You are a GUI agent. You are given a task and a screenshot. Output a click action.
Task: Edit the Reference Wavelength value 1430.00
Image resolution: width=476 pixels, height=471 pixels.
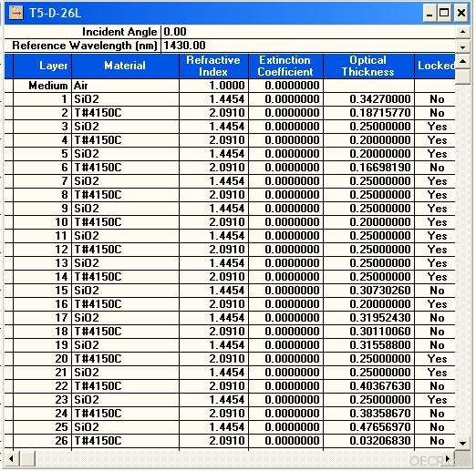coord(308,46)
